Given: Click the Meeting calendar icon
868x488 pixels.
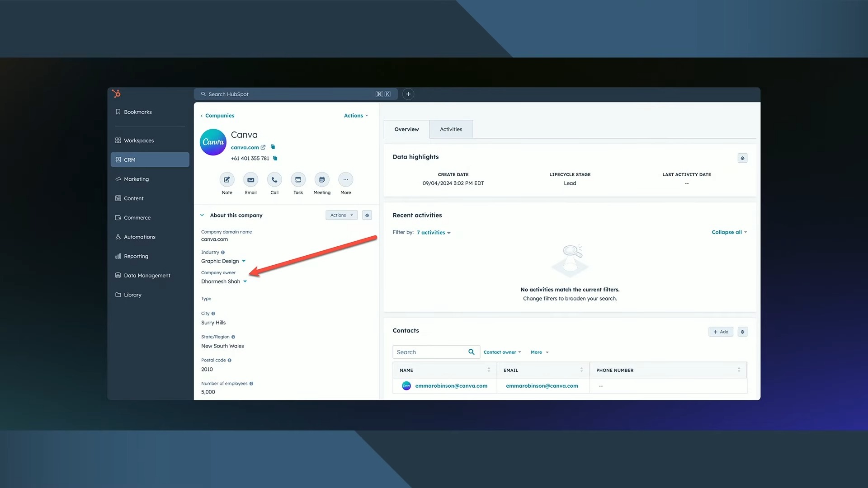Looking at the screenshot, I should (x=322, y=180).
